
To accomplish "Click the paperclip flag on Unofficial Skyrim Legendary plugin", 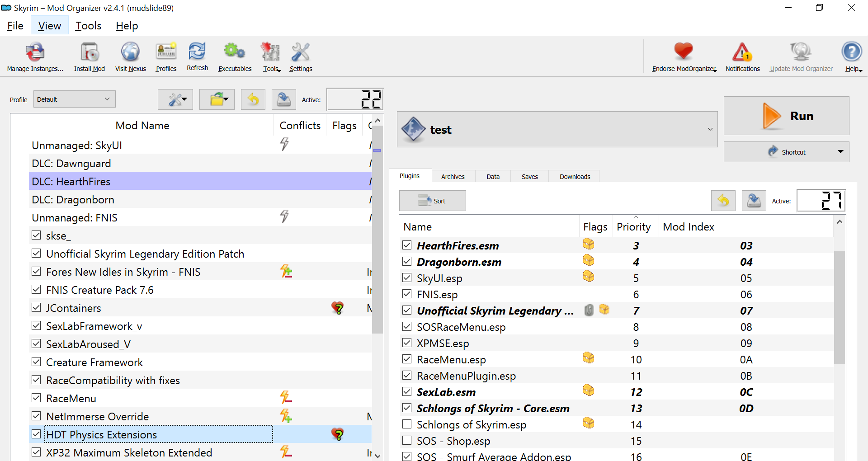I will pos(589,310).
